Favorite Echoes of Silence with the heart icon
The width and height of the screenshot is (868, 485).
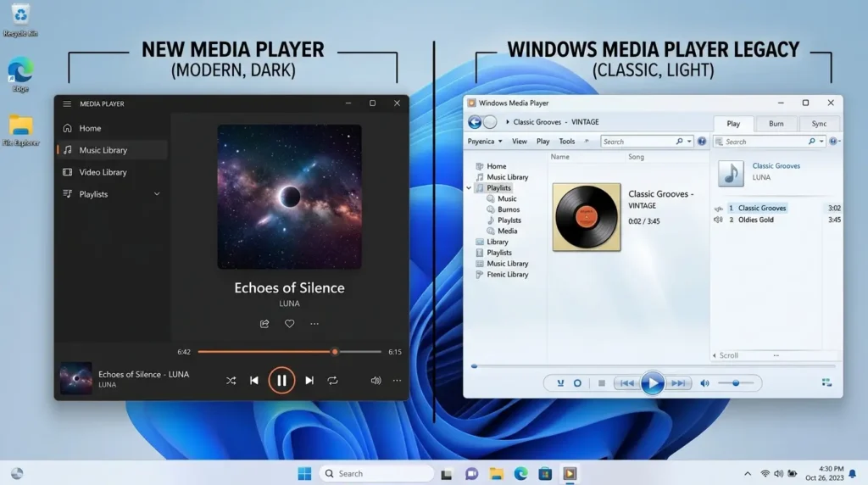click(290, 324)
